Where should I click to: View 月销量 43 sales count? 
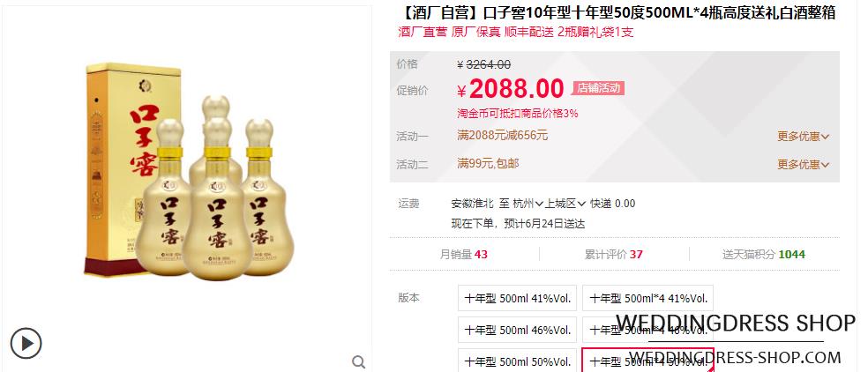[463, 255]
